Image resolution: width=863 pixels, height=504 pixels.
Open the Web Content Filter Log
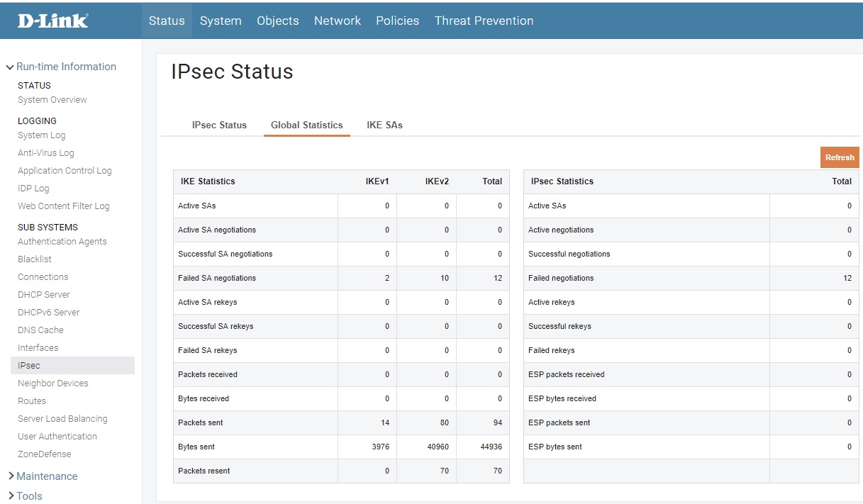[64, 206]
